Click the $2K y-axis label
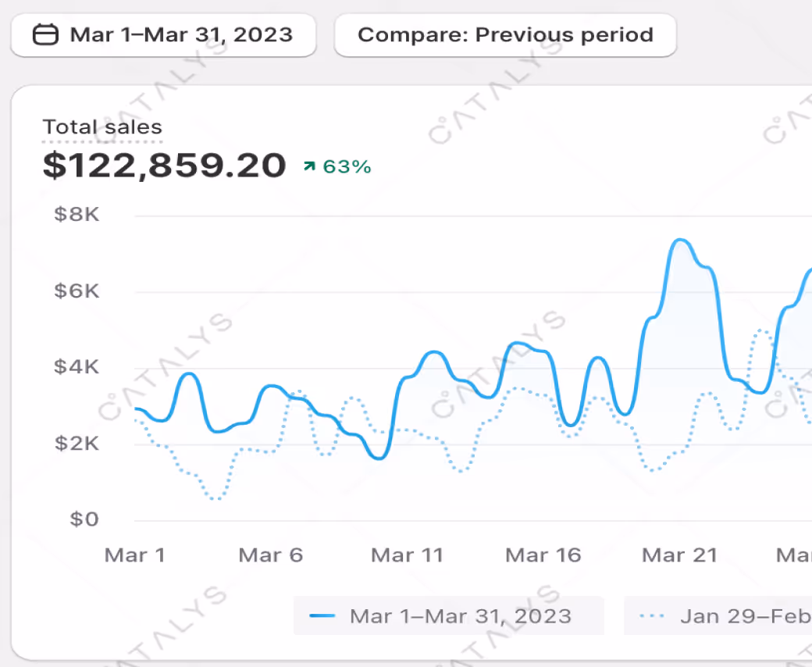Viewport: 812px width, 667px height. click(x=77, y=444)
